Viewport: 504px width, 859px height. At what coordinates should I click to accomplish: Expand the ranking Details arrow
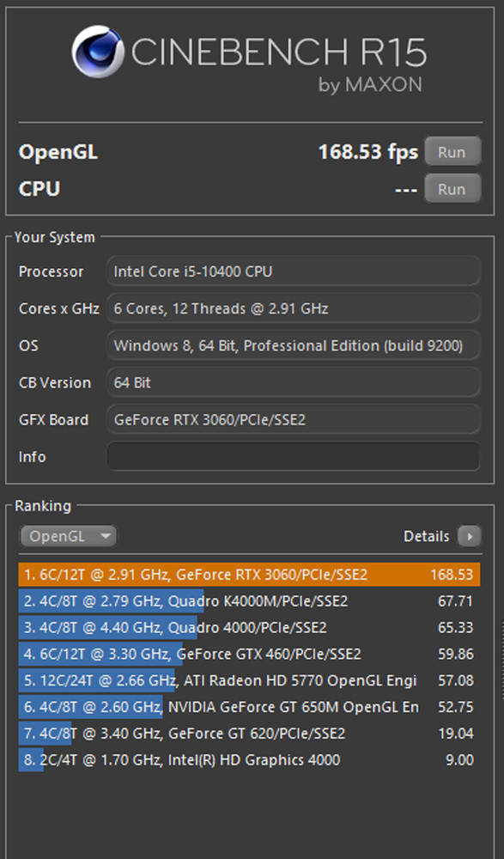[470, 536]
